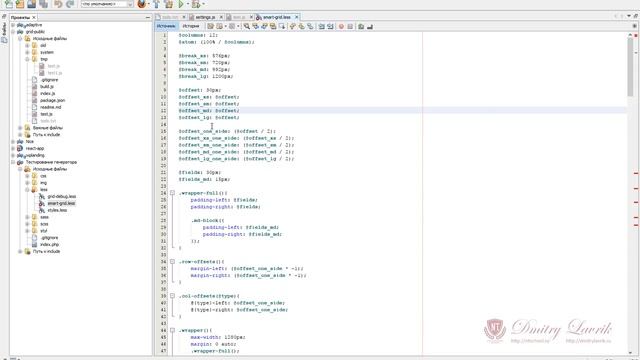Click the Build Project icon

(x=156, y=4)
